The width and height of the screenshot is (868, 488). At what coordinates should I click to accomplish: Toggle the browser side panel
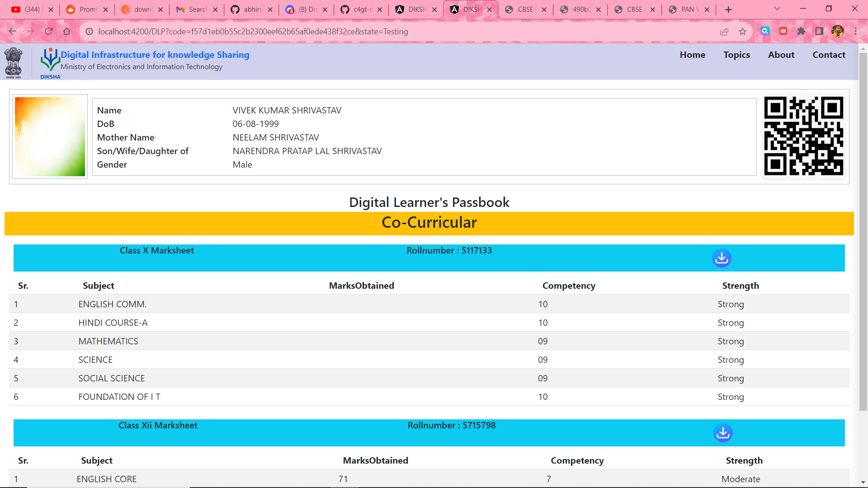click(819, 31)
